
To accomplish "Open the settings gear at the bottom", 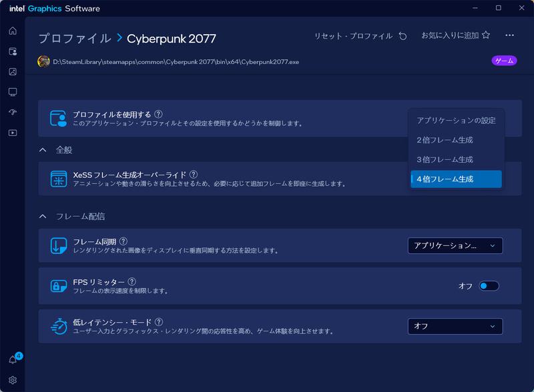I will [12, 379].
